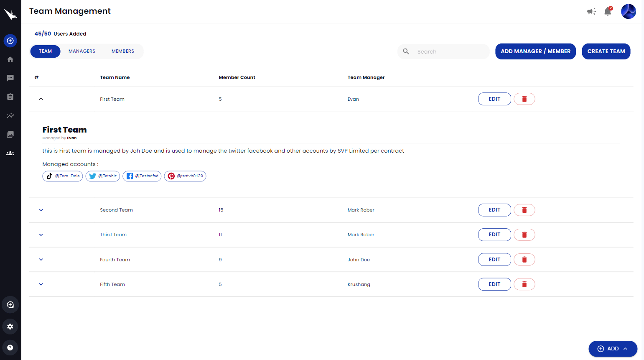Delete the Second Team with trash icon
Image resolution: width=644 pixels, height=360 pixels.
(x=524, y=210)
